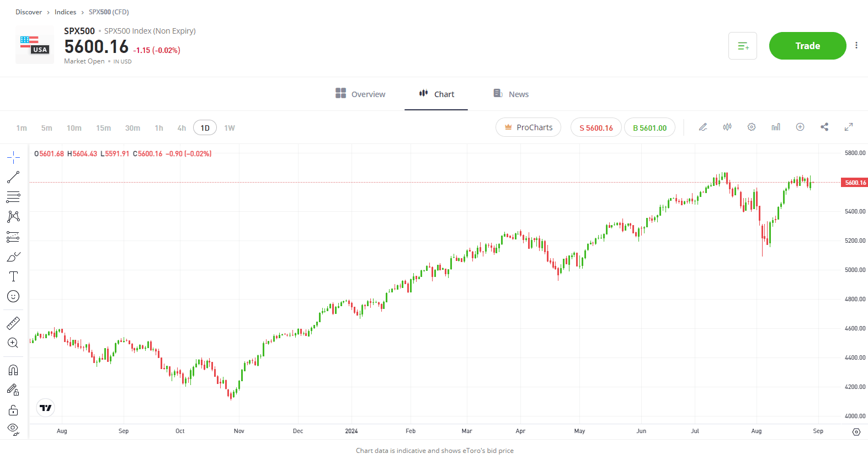
Task: Select the 5m timeframe
Action: tap(47, 128)
